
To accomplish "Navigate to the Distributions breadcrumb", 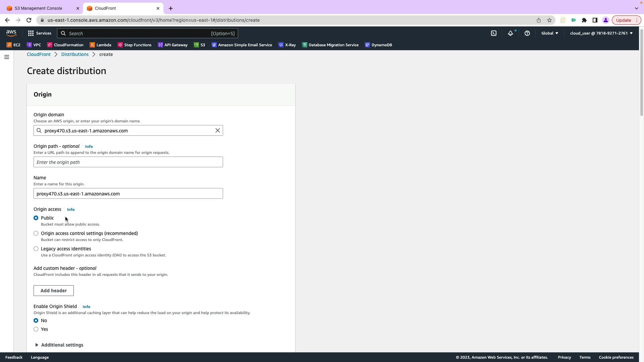I will pyautogui.click(x=75, y=54).
